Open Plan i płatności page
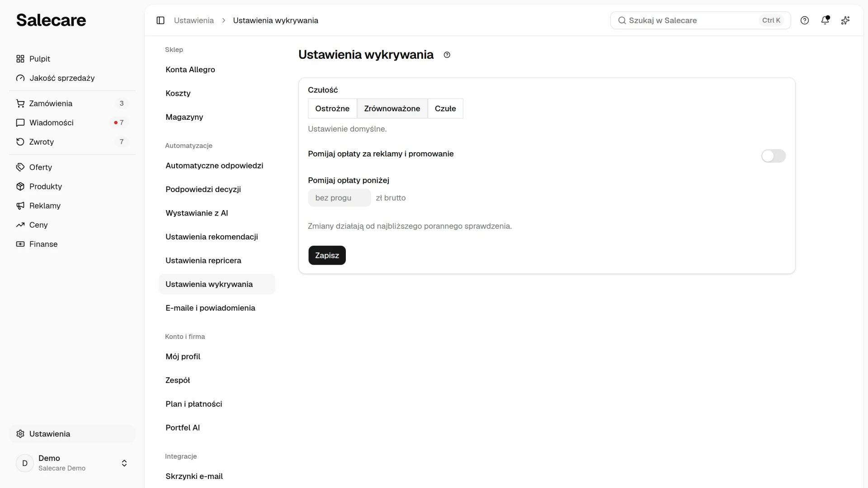Screen dimensions: 868x488 click(217, 404)
